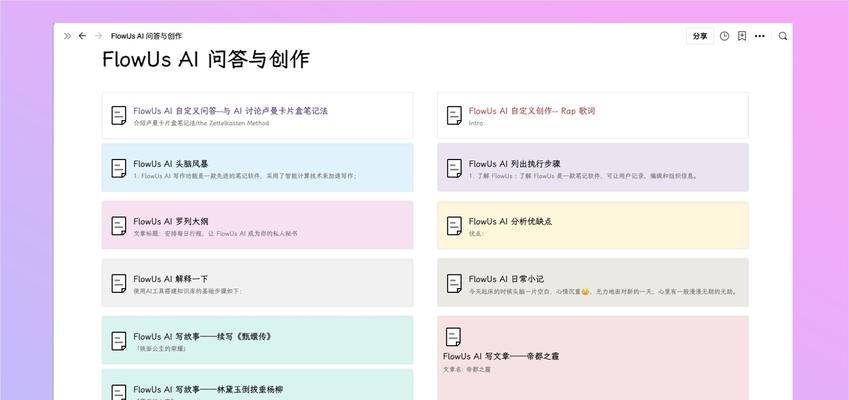This screenshot has height=400, width=849.
Task: Open the FlowUs AI 列出执行步骤 card
Action: tap(593, 168)
